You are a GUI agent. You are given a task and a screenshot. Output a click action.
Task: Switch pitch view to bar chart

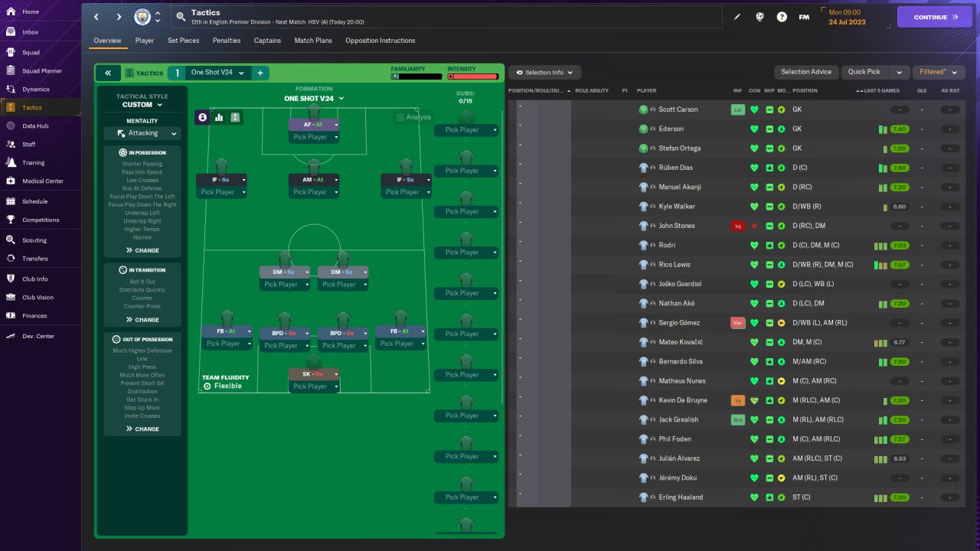(x=219, y=117)
